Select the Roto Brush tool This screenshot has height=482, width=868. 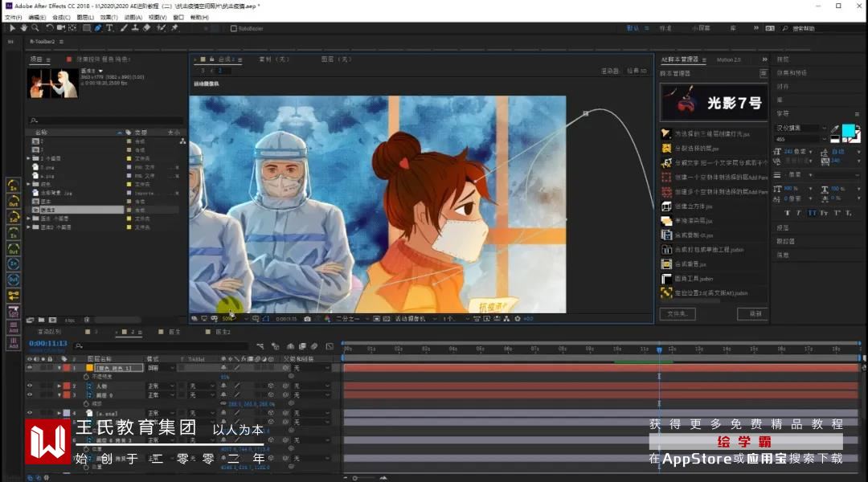coord(161,27)
